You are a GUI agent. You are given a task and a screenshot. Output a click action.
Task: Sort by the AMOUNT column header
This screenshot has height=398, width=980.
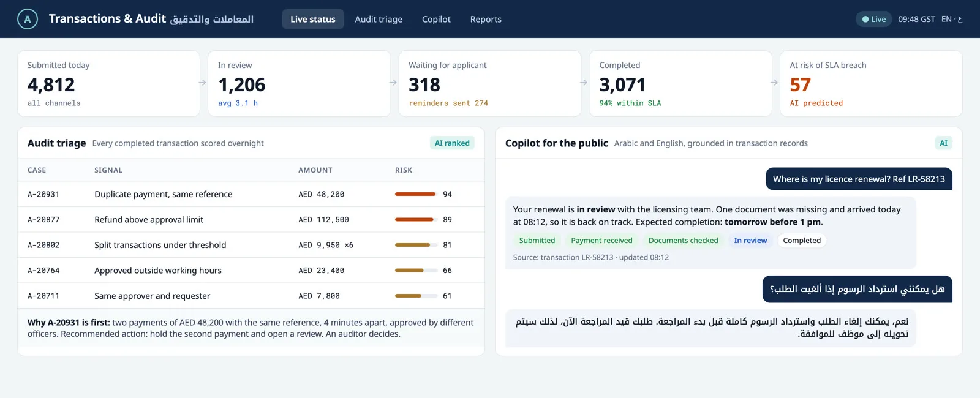click(315, 170)
